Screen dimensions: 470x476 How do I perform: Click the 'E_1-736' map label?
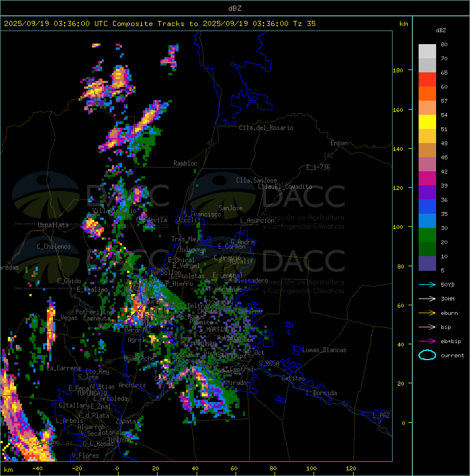coord(318,167)
